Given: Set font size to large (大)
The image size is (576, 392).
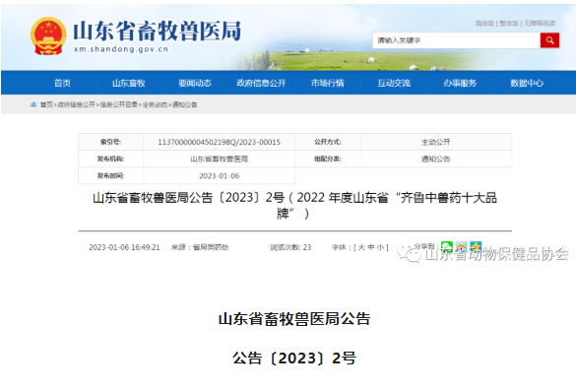Looking at the screenshot, I should tap(361, 247).
